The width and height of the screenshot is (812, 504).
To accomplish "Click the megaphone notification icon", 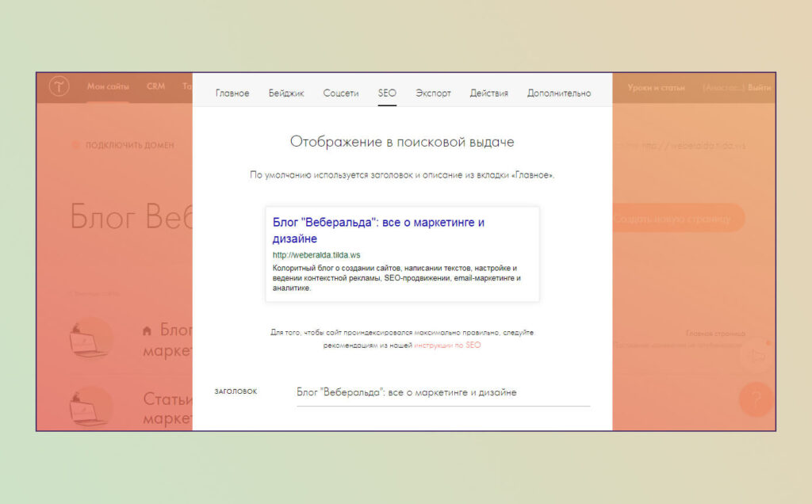I will (756, 356).
